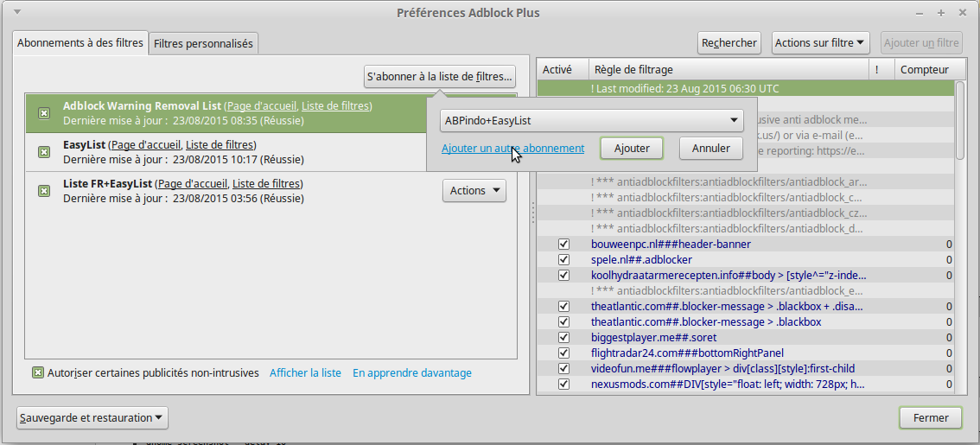Switch to Filtres personnalisés tab

coord(203,44)
